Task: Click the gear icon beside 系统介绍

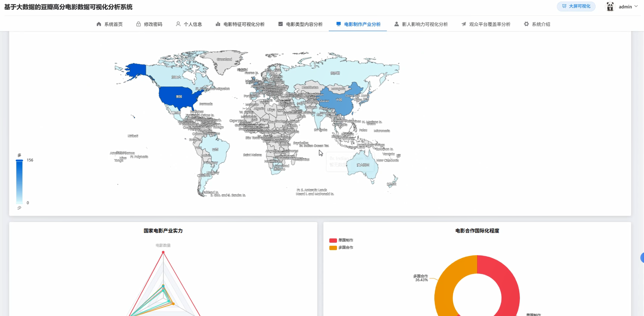Action: tap(526, 24)
